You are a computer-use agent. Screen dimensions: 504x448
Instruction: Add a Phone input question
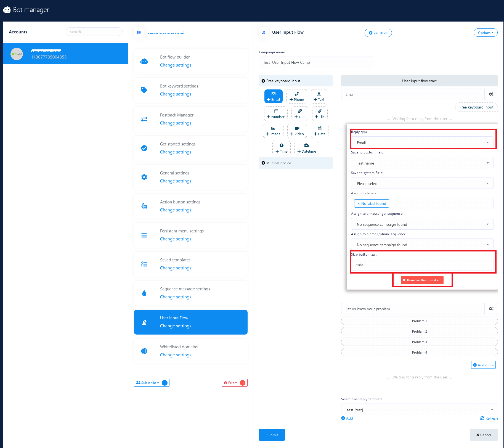(296, 97)
